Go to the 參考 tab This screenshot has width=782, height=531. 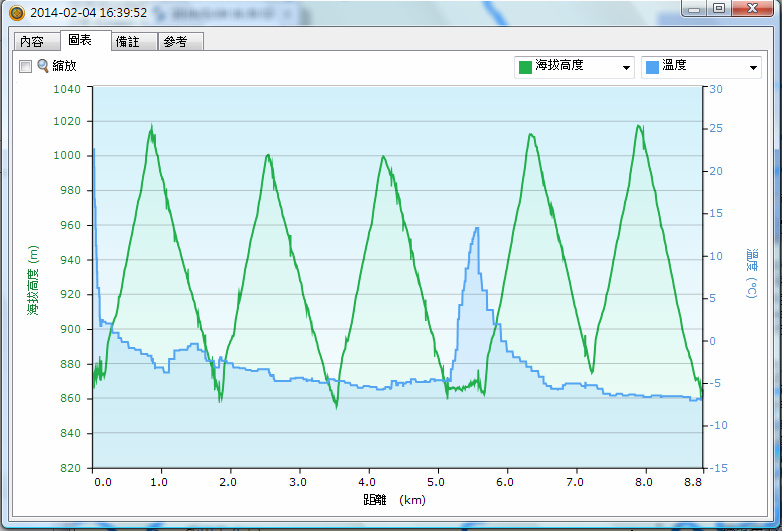pos(175,42)
